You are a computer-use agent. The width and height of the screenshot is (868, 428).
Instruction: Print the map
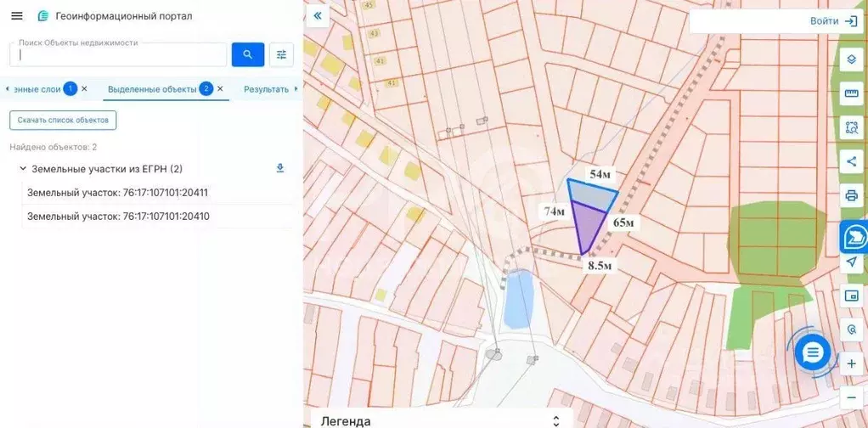[851, 195]
